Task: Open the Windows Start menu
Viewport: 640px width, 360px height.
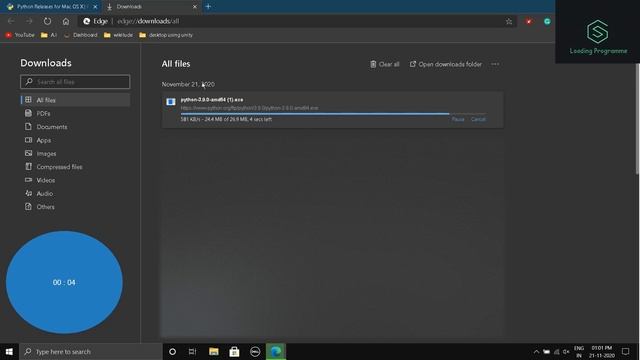Action: click(9, 351)
